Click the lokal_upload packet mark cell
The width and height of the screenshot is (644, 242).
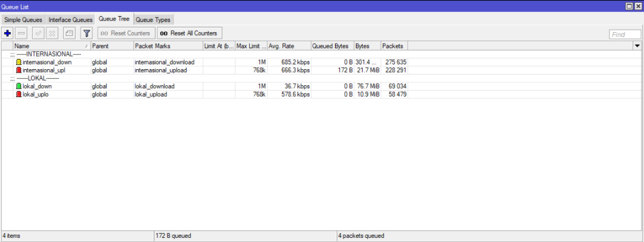[x=168, y=95]
